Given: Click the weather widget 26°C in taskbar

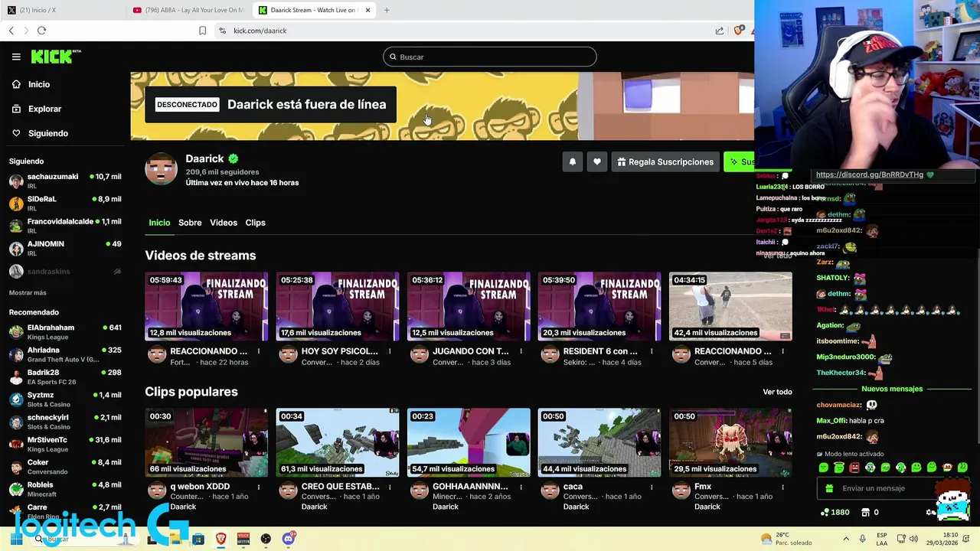Looking at the screenshot, I should click(785, 539).
